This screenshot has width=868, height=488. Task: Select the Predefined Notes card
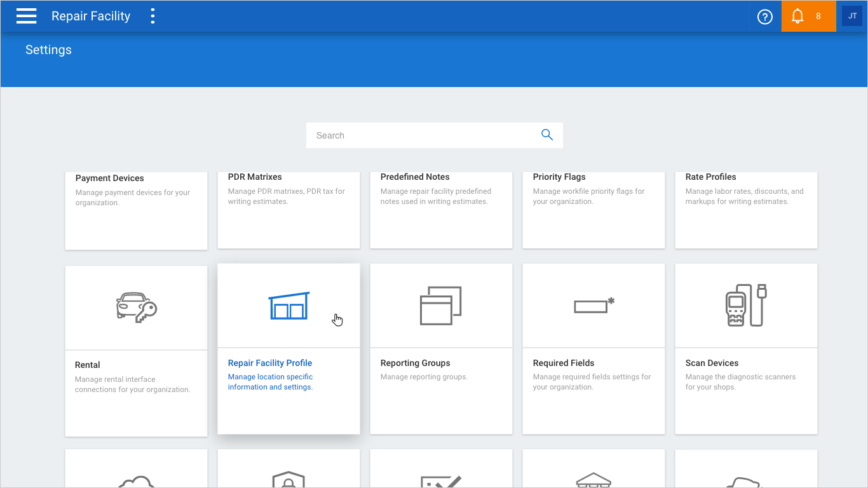tap(441, 208)
